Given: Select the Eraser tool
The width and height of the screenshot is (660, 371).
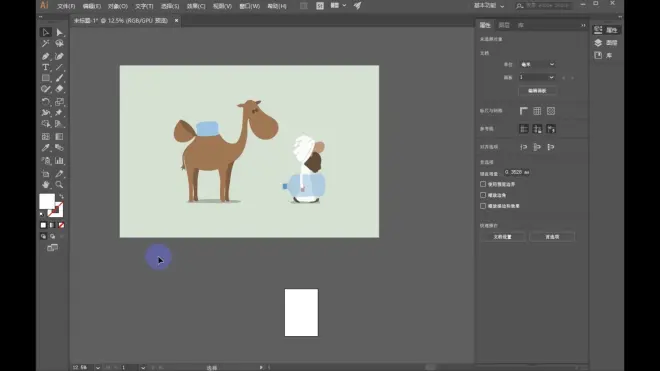Looking at the screenshot, I should 59,89.
